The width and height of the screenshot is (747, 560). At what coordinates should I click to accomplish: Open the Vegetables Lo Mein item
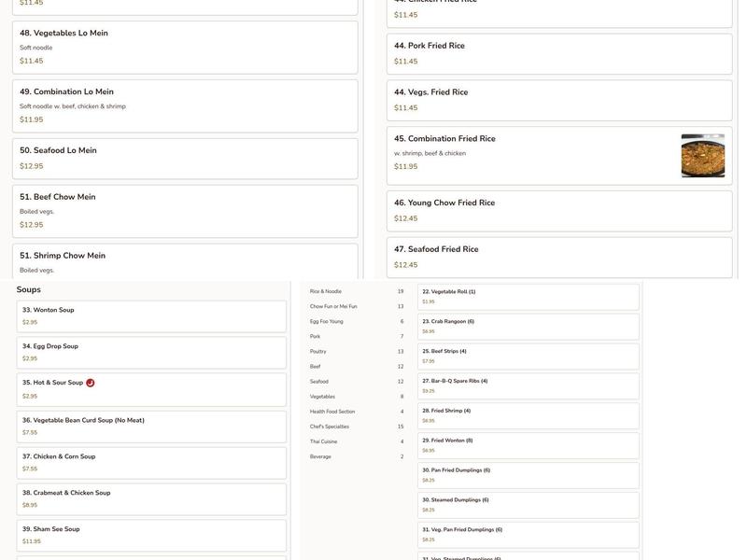pyautogui.click(x=185, y=47)
